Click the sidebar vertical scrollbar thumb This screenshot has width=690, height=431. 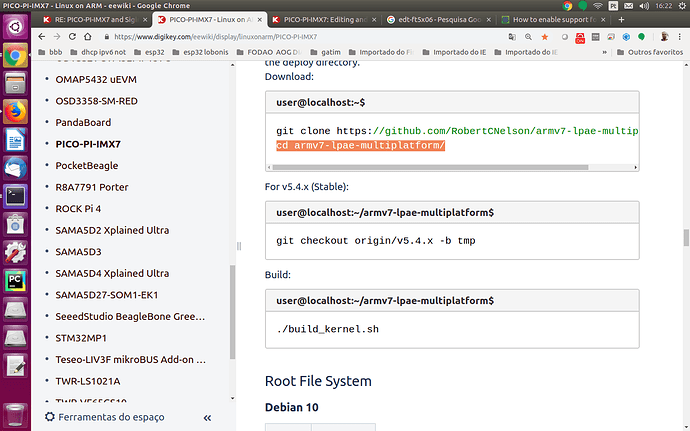(232, 312)
